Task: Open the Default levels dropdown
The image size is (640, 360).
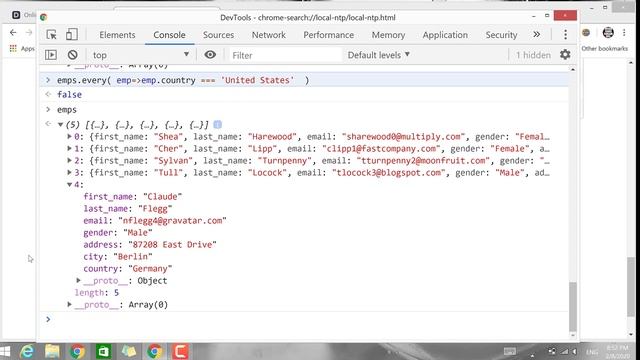Action: (x=378, y=55)
